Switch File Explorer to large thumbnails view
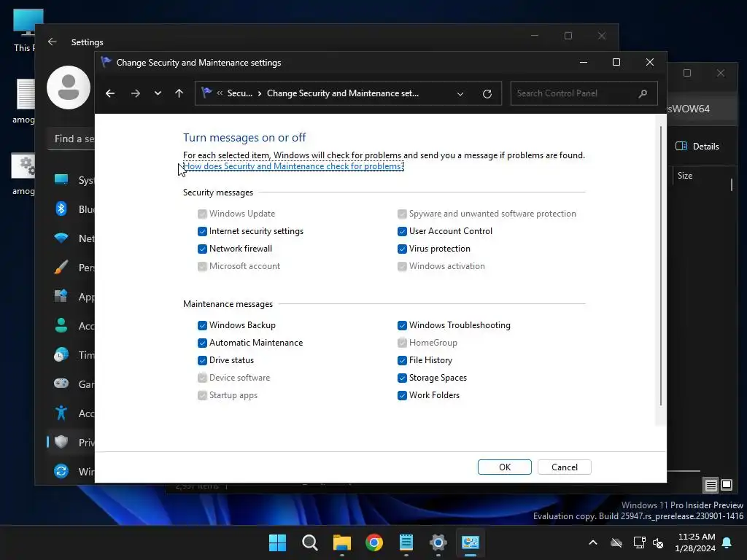The width and height of the screenshot is (747, 560). tap(727, 485)
